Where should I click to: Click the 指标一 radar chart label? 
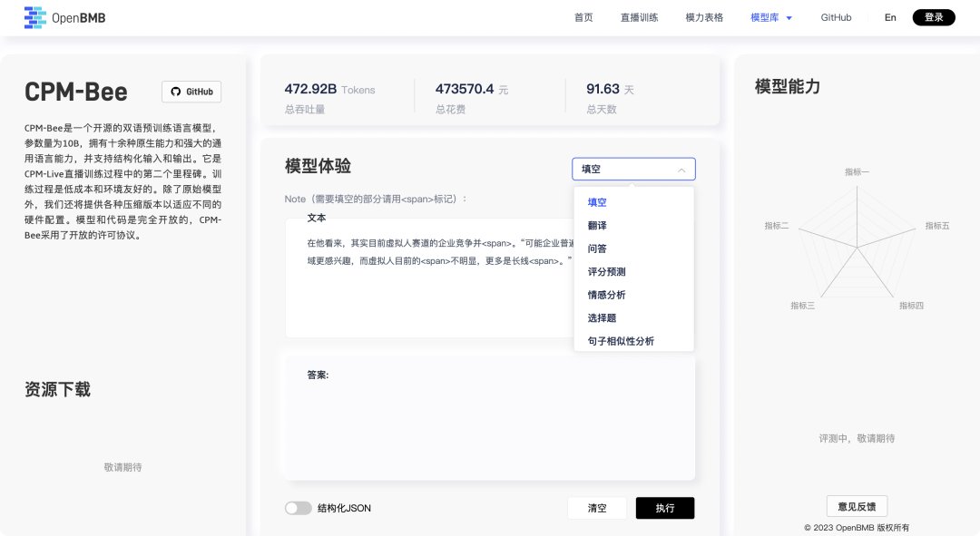pos(857,171)
